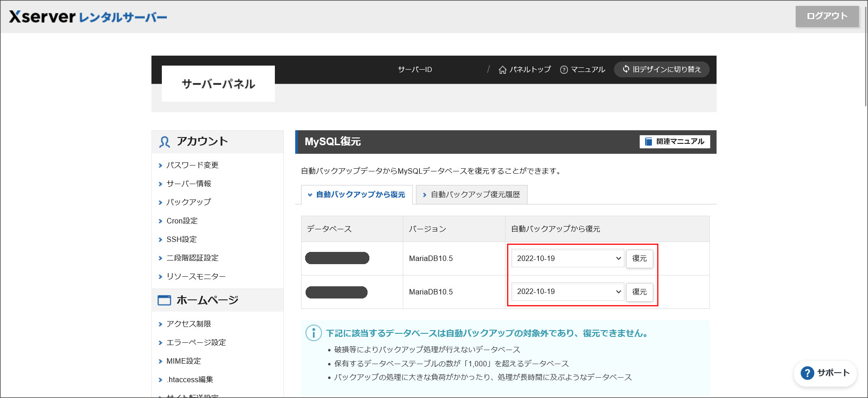Open the マニュアル link in header
868x398 pixels.
582,70
